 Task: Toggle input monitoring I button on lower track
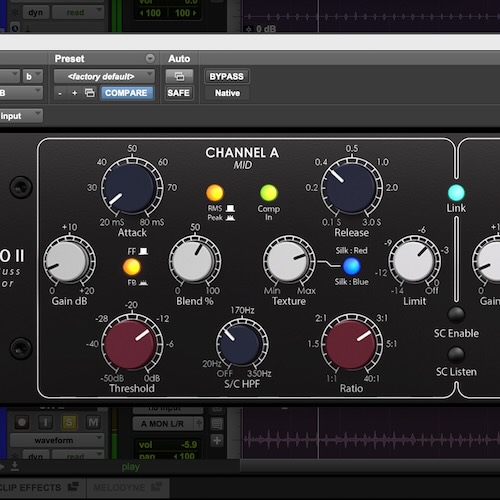pyautogui.click(x=46, y=422)
